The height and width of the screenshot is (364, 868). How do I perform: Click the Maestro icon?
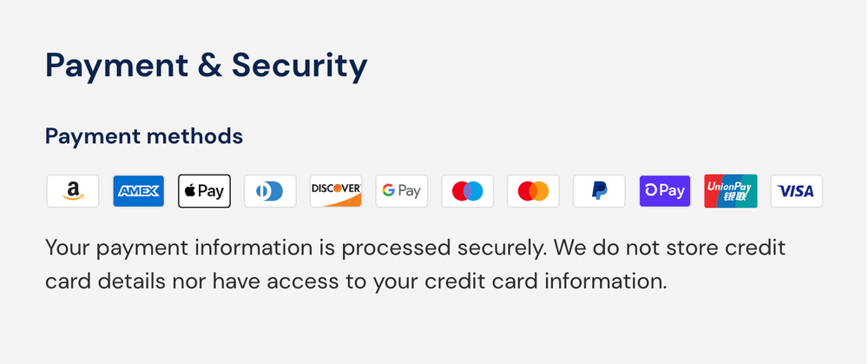point(468,191)
